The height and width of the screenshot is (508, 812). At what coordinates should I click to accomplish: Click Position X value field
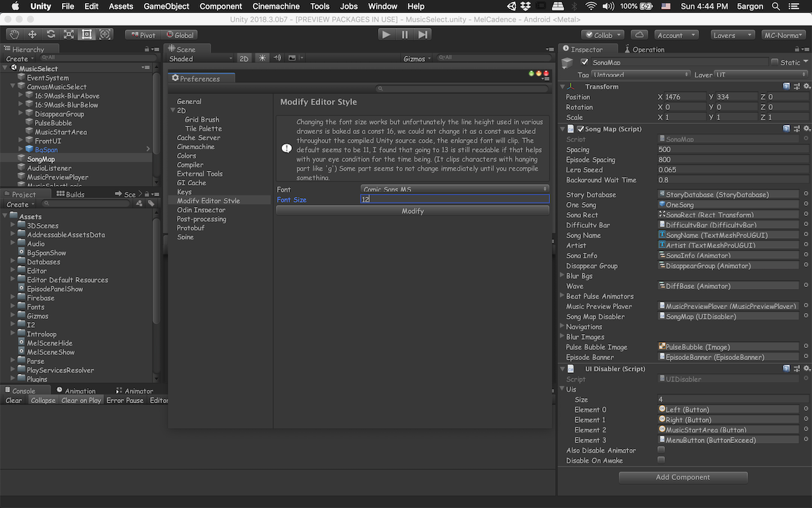(684, 97)
